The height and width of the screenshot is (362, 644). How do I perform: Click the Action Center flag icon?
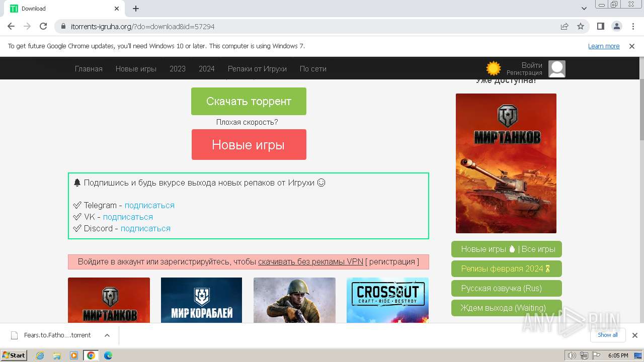coord(596,355)
